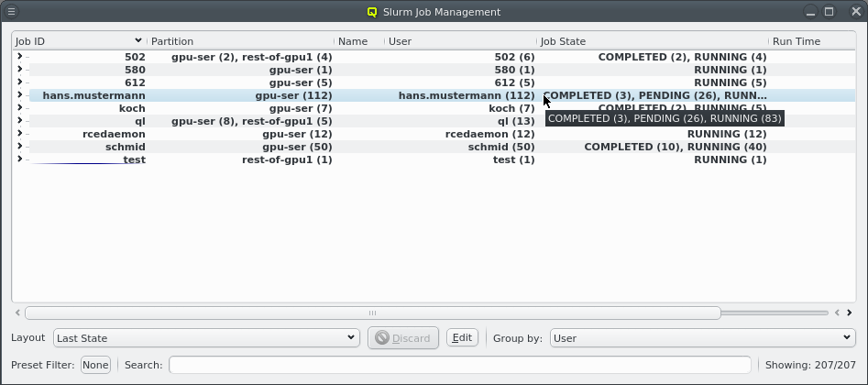The height and width of the screenshot is (385, 868).
Task: Select the 'hans.mustermann (112)' user cell
Action: coord(467,95)
